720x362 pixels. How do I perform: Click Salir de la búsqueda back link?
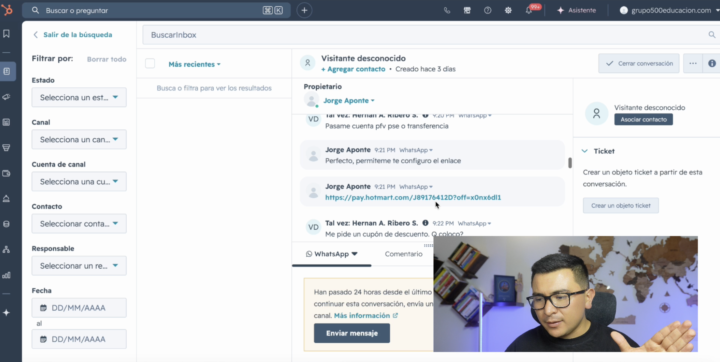coord(73,35)
